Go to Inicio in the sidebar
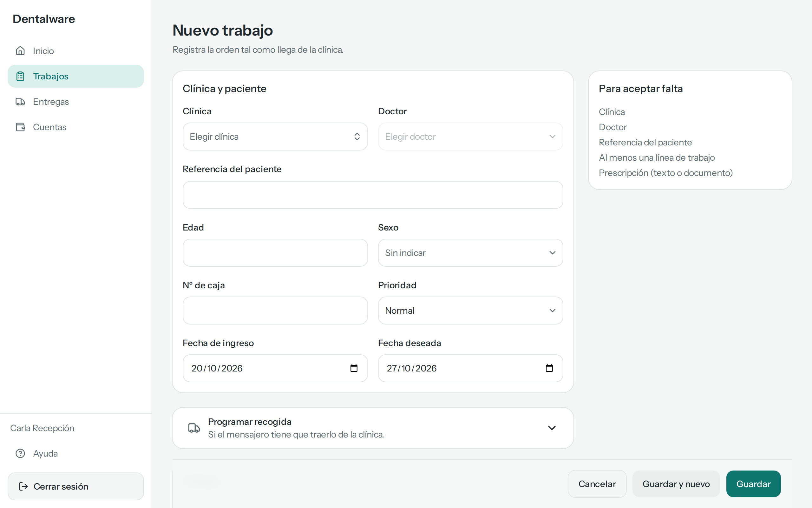This screenshot has width=812, height=508. point(76,51)
